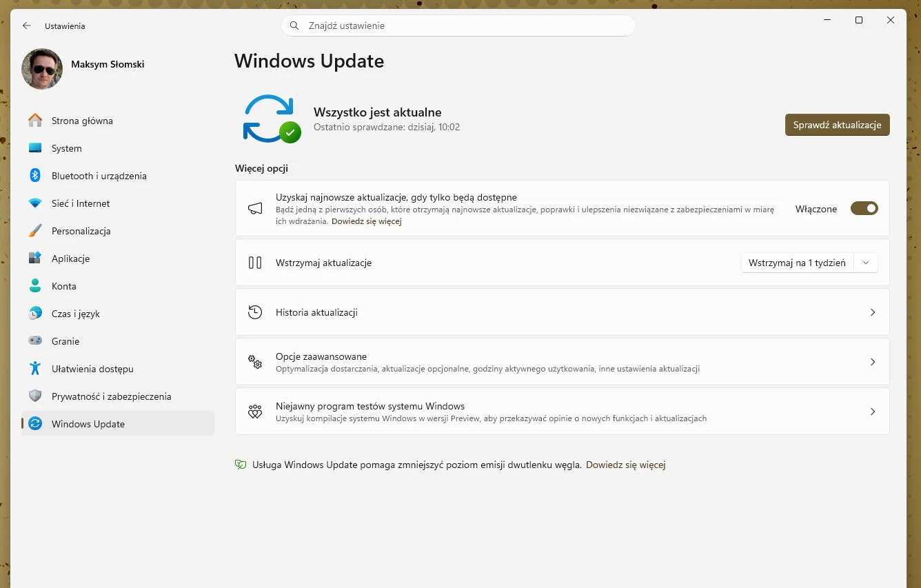The height and width of the screenshot is (588, 921).
Task: Click the Prywatność shield icon
Action: click(x=35, y=396)
